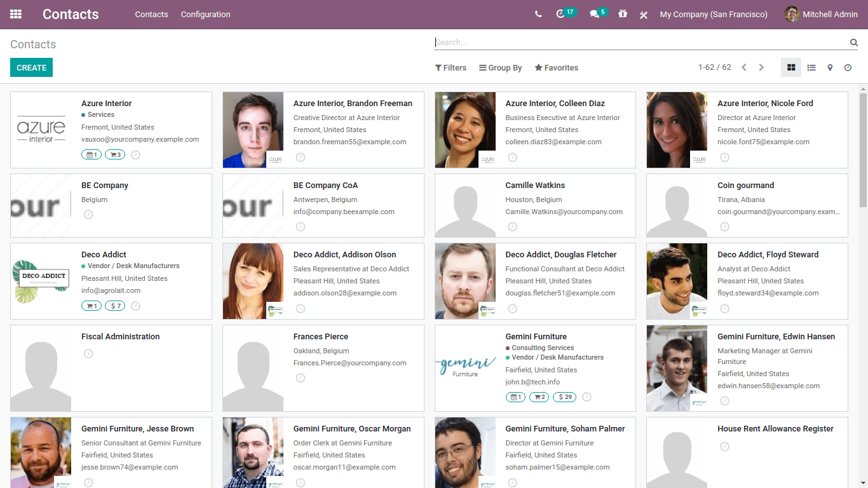The height and width of the screenshot is (488, 868).
Task: Open Mitchell Admin user menu
Action: [x=821, y=14]
